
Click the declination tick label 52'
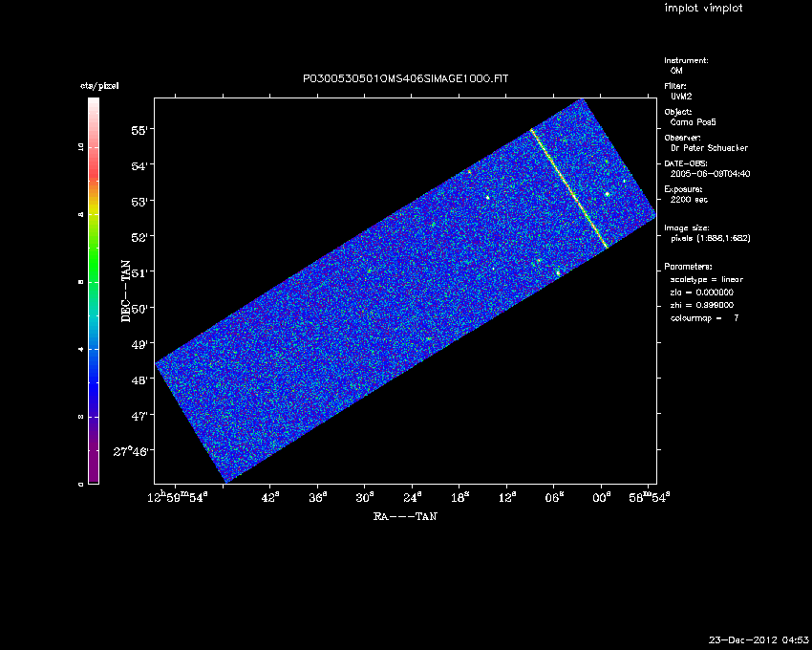pyautogui.click(x=139, y=237)
